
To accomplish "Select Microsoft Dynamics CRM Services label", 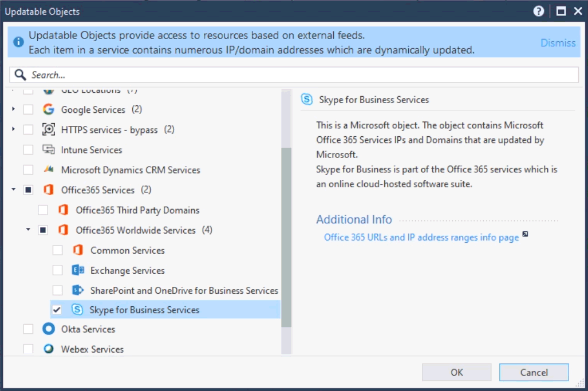I will 131,170.
